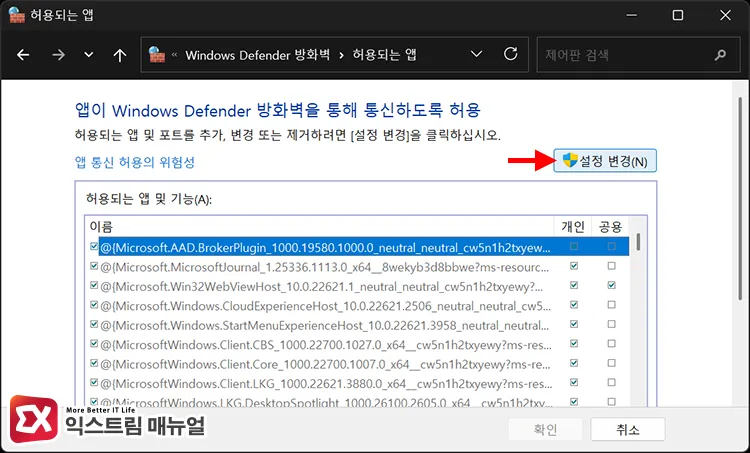Toggle 개인 checkbox for Client.Core row
This screenshot has height=453, width=750.
pyautogui.click(x=574, y=363)
